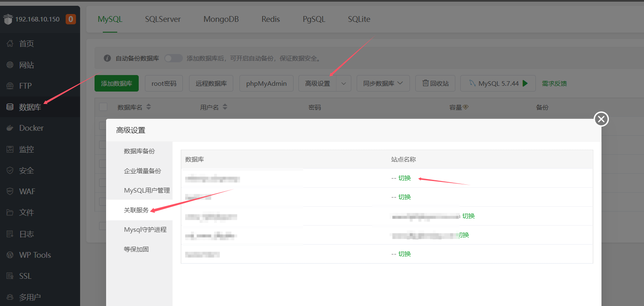This screenshot has height=306, width=644.
Task: Click the server address 192.168.10.150
Action: coord(38,19)
